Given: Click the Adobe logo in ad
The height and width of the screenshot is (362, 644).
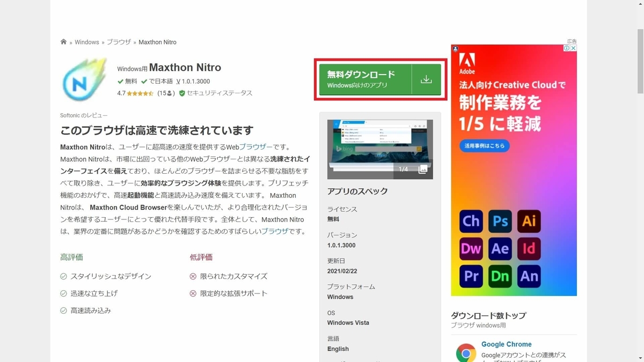Looking at the screenshot, I should click(467, 63).
